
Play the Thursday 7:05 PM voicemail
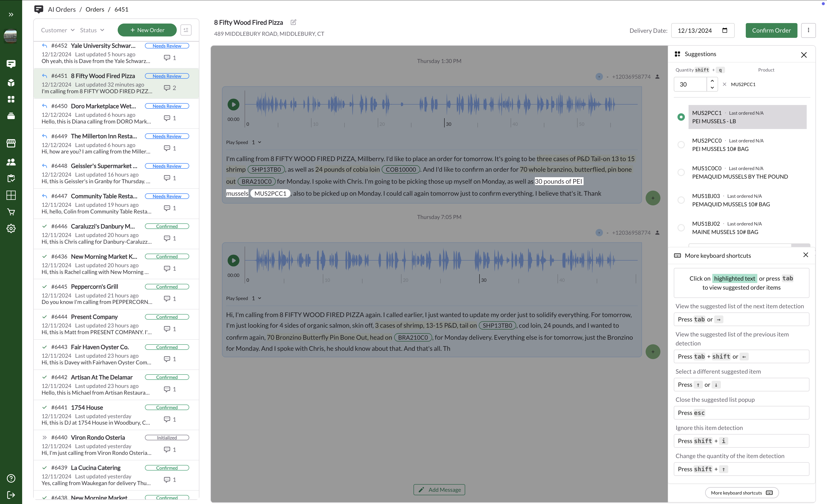pyautogui.click(x=234, y=260)
